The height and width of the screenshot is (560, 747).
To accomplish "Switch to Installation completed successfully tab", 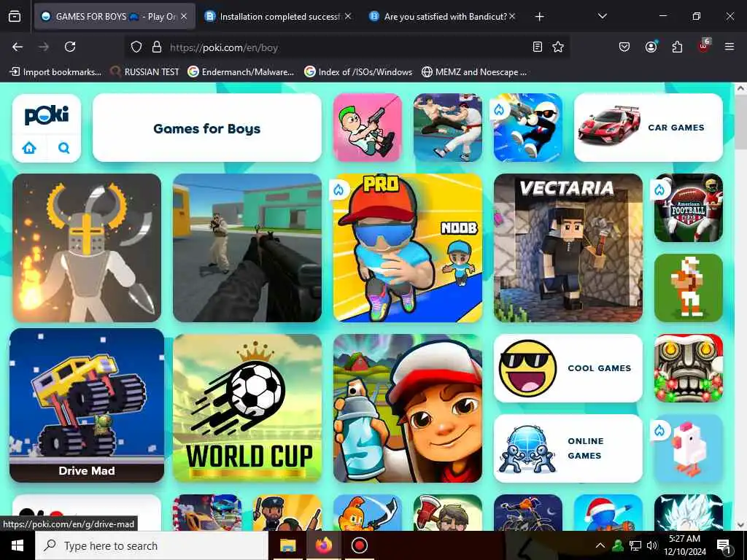I will pyautogui.click(x=279, y=17).
